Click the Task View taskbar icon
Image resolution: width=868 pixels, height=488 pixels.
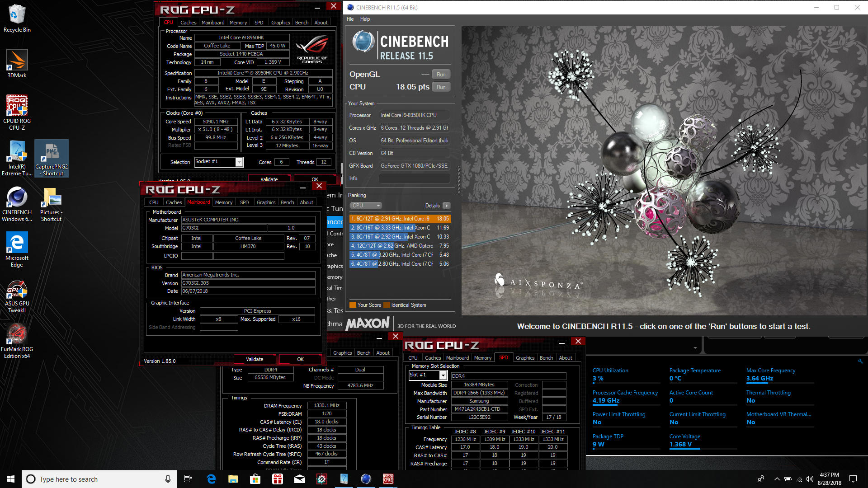point(188,479)
